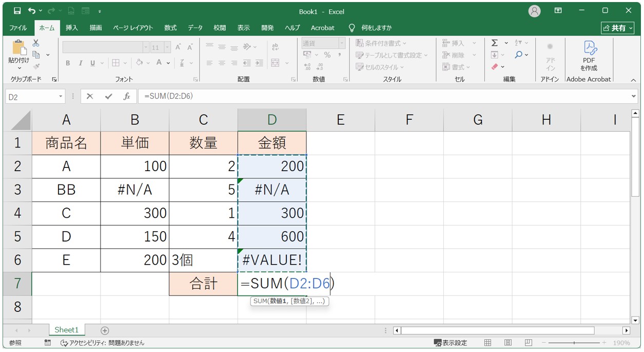The width and height of the screenshot is (644, 352).
Task: Open Insert Function dialog via fx icon
Action: click(126, 97)
